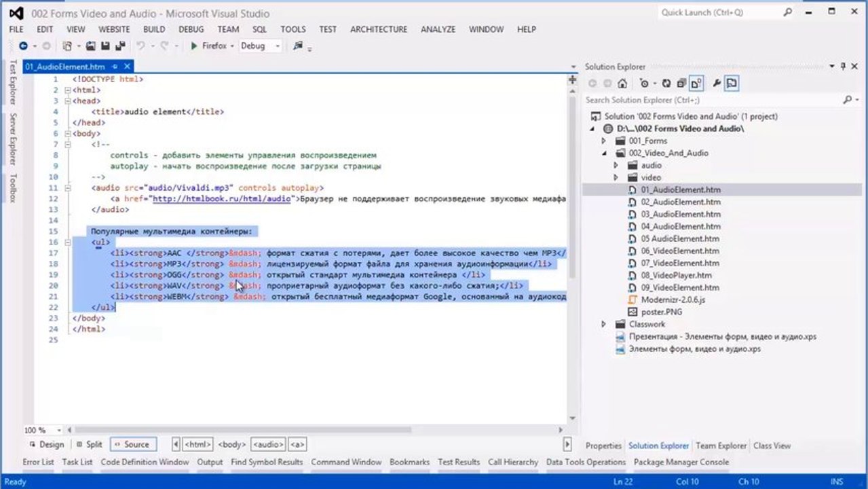Expand the 001_Forms folder
868x489 pixels.
[x=603, y=141]
